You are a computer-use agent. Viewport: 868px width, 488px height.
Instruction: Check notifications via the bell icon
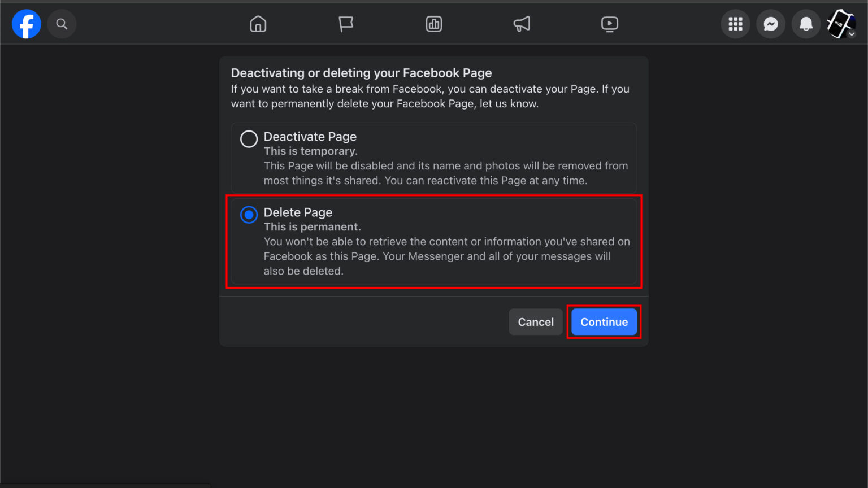click(x=806, y=24)
